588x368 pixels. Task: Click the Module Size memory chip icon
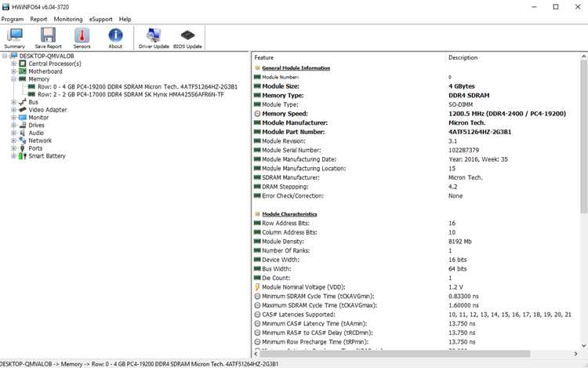click(x=257, y=86)
